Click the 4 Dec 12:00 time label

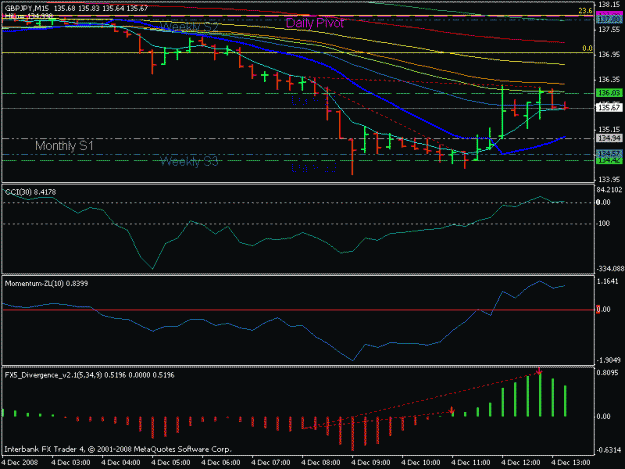[x=521, y=463]
